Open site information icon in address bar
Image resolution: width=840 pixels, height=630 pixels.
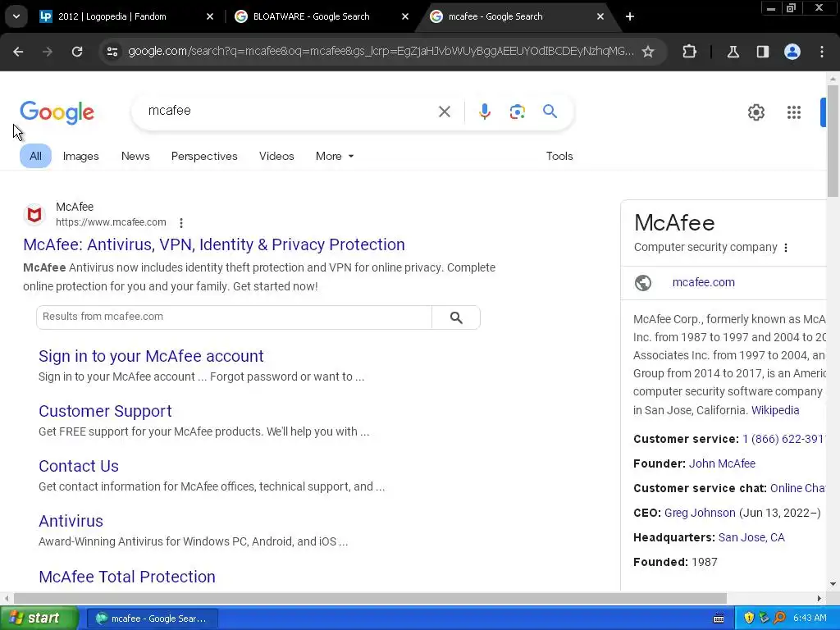pos(112,52)
